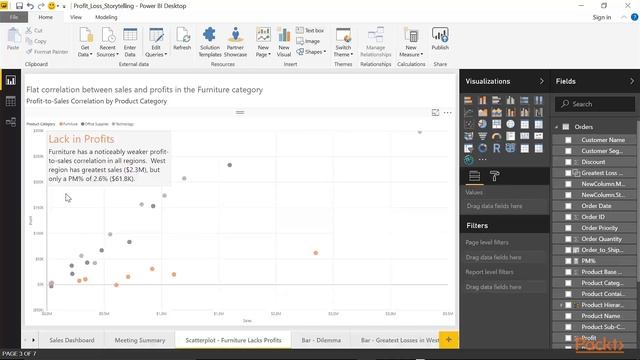The width and height of the screenshot is (640, 360).
Task: Click Sign in
Action: tap(602, 17)
